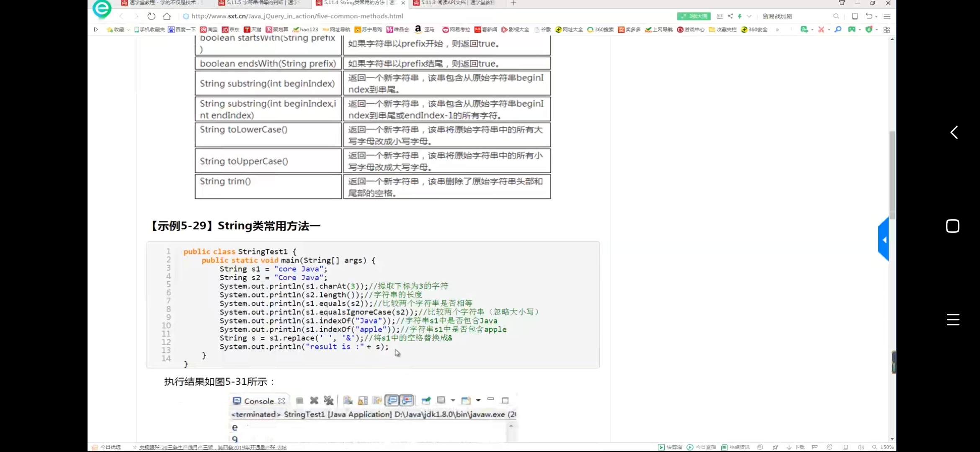Mute page audio with the speaker icon
The height and width of the screenshot is (452, 980).
coord(861,447)
